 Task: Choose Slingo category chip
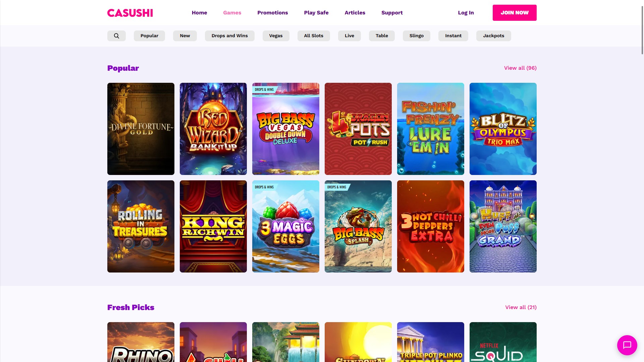(417, 36)
